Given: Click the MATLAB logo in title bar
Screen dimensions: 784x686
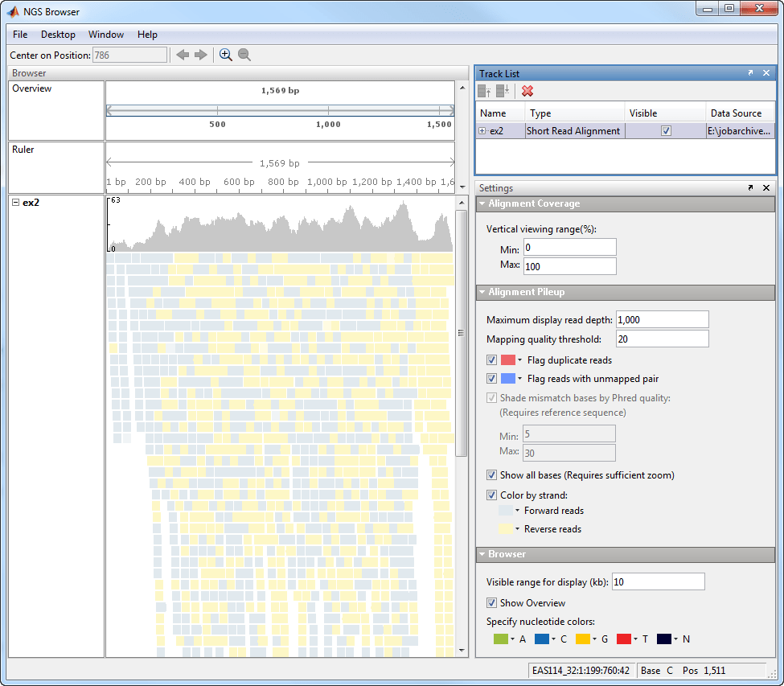Looking at the screenshot, I should [x=13, y=11].
